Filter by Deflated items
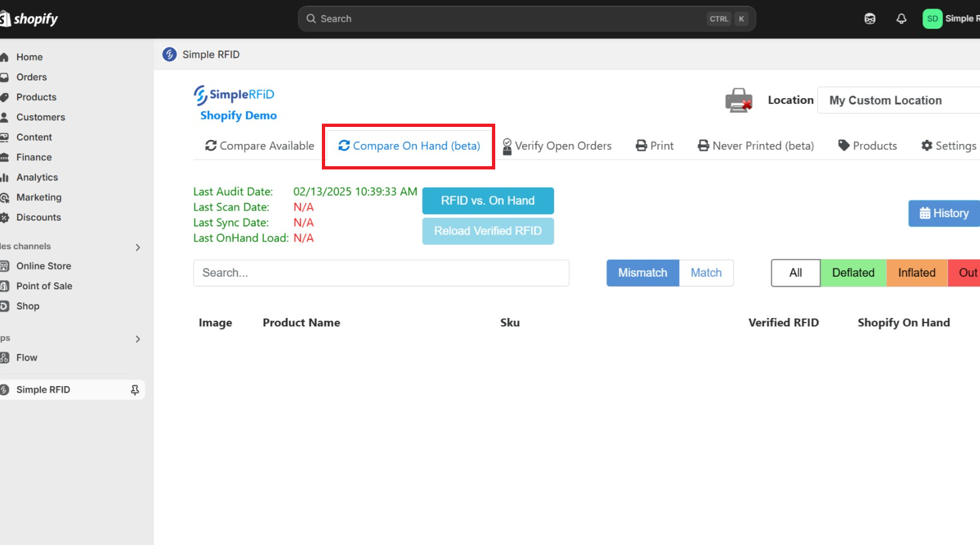Image resolution: width=980 pixels, height=545 pixels. coord(853,273)
